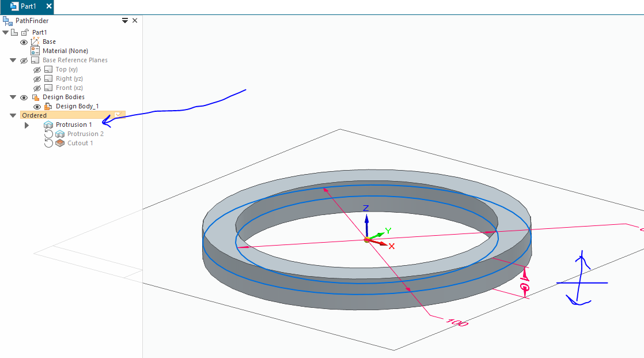Select the Part1 root label in the tree
The width and height of the screenshot is (644, 358).
pos(39,32)
